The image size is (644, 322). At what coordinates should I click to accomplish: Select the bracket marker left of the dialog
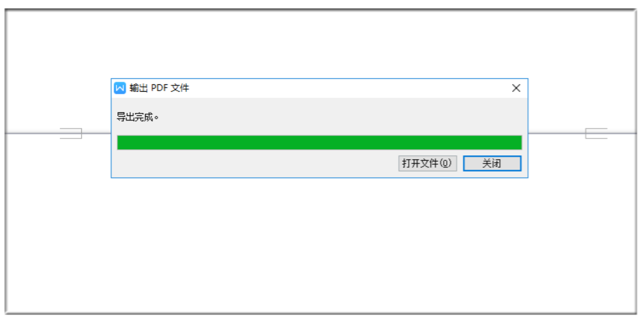tap(71, 134)
